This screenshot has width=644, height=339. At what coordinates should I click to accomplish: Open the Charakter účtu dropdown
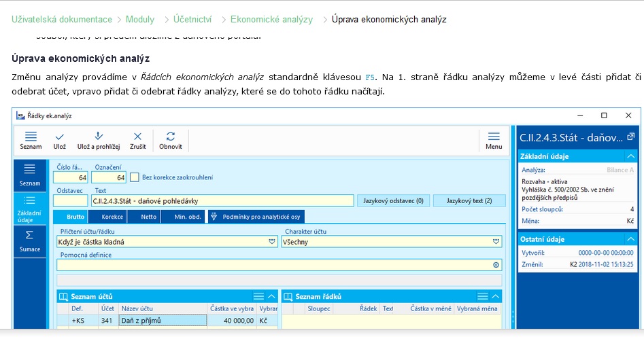tap(496, 242)
